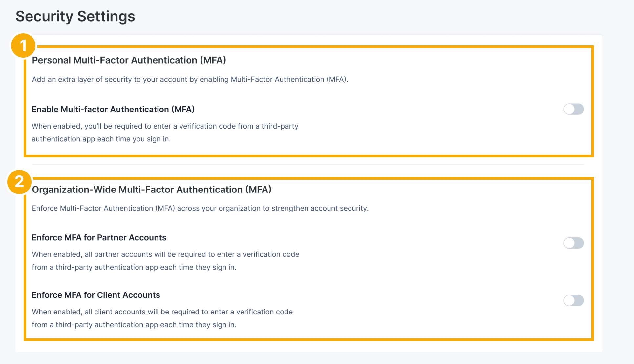Click the orange number 1 badge

23,46
